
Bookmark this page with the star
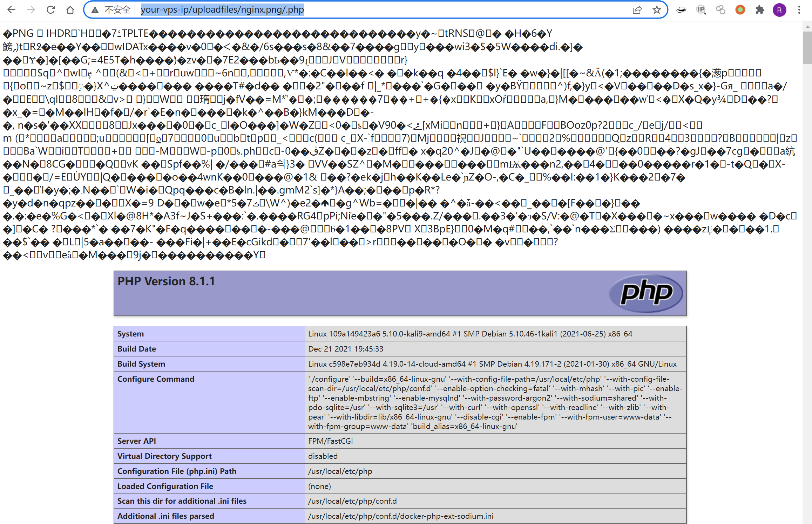657,10
